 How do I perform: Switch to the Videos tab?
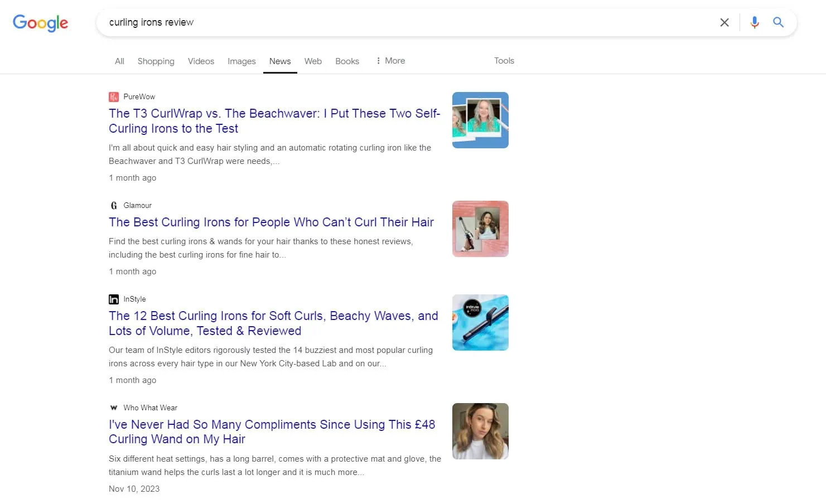(201, 61)
